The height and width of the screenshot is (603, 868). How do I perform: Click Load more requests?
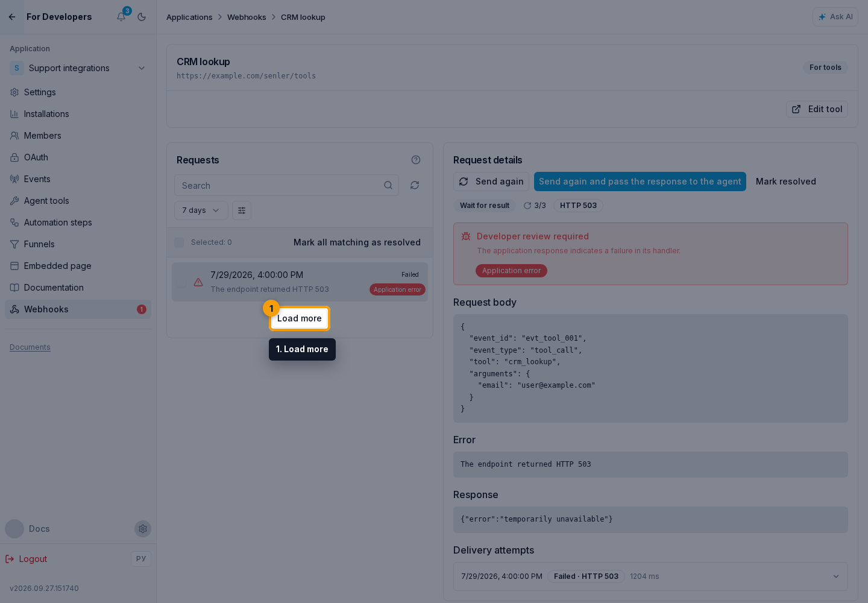pos(300,318)
